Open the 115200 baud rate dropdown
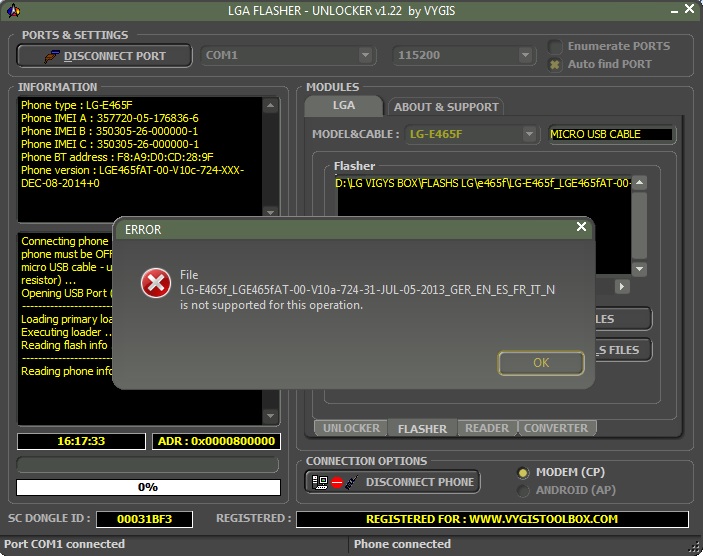 [x=525, y=55]
